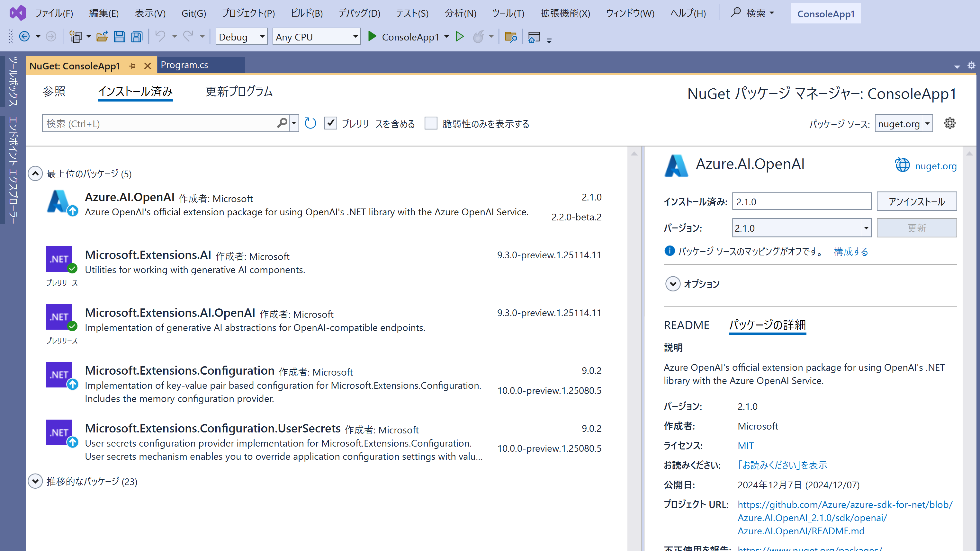Open the Any CPU platform dropdown
The height and width of the screenshot is (551, 980).
(x=317, y=37)
